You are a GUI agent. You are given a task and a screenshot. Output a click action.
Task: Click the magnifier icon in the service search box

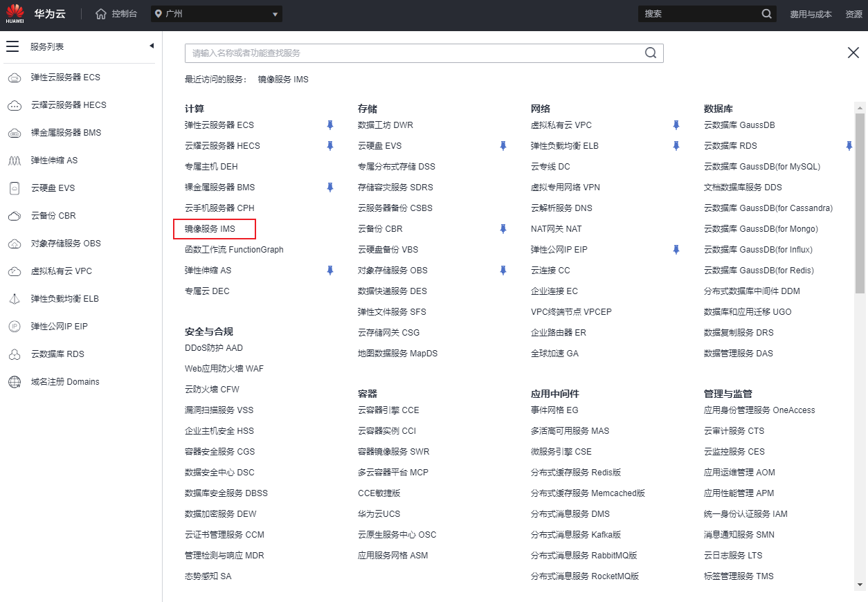click(650, 53)
